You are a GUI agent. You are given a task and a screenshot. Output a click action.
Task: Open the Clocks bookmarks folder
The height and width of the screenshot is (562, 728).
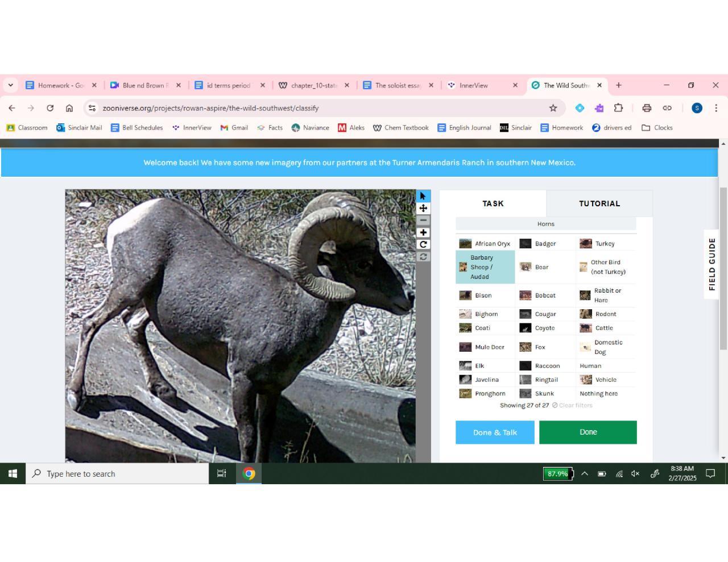657,128
